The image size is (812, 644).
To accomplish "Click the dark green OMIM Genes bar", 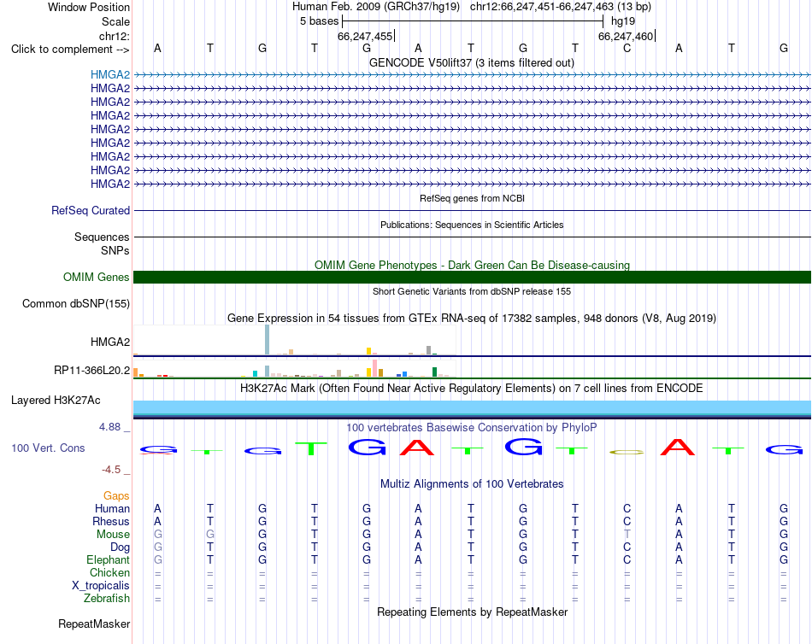I will (472, 277).
